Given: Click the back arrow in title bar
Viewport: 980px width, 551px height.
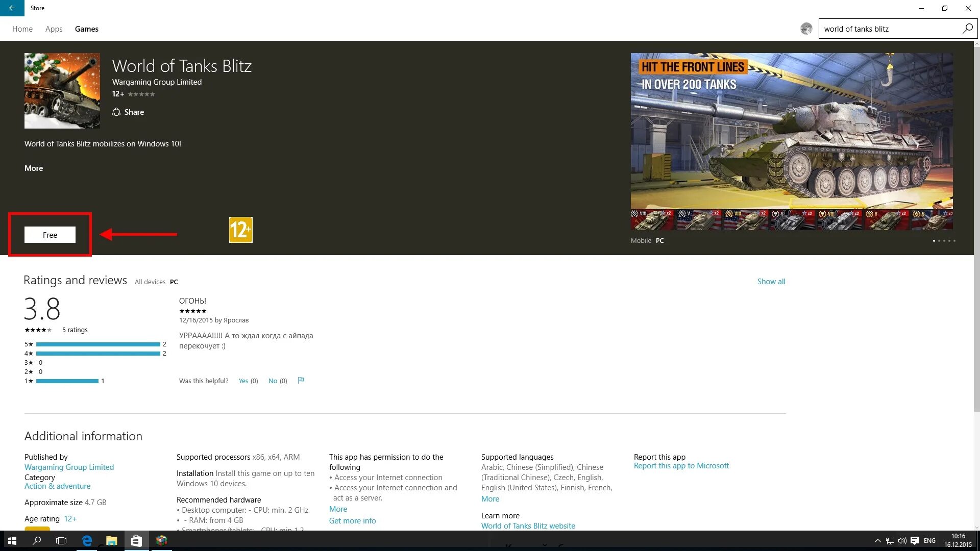Looking at the screenshot, I should (x=12, y=8).
